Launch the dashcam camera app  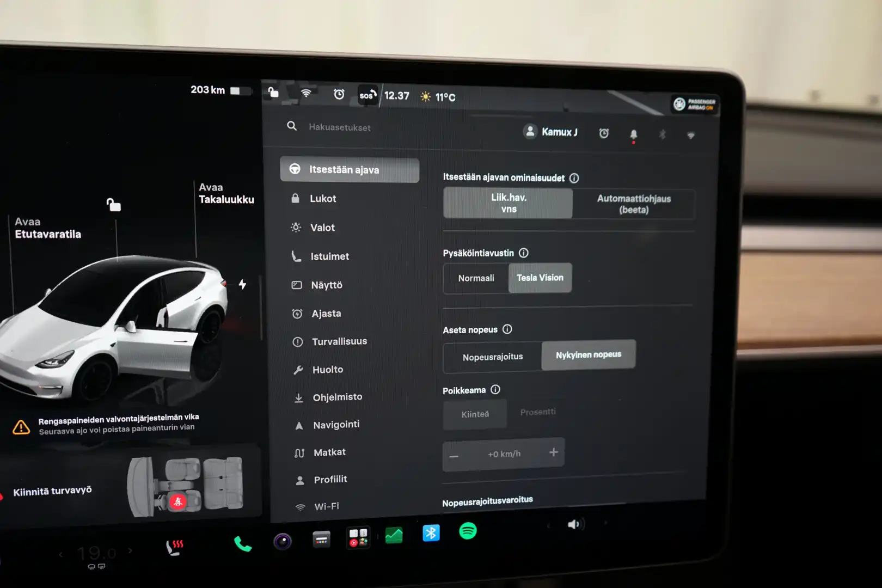(x=283, y=541)
